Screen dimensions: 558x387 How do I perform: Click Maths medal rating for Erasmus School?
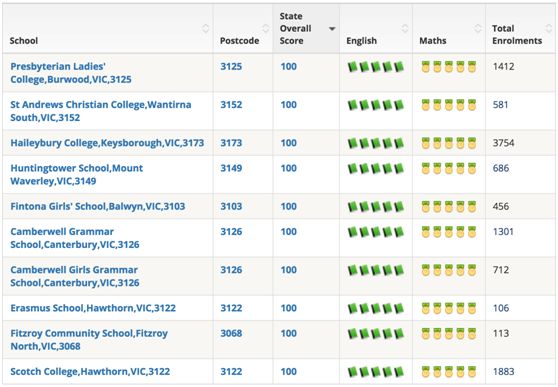[x=448, y=308]
